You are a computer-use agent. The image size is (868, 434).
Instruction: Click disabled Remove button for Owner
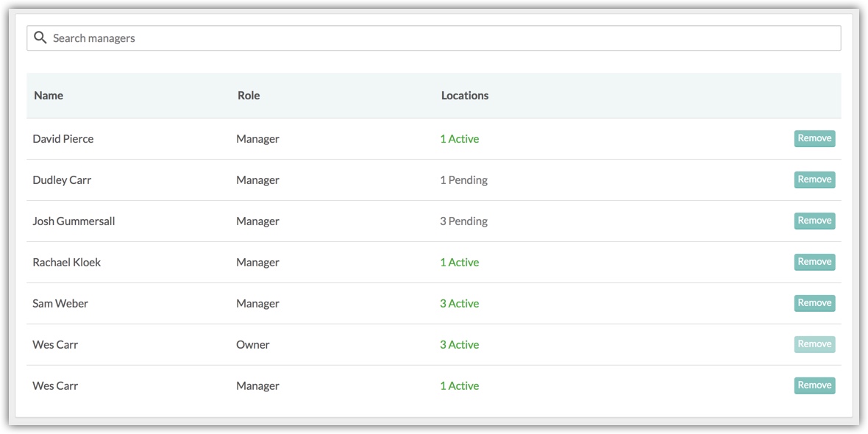click(814, 344)
